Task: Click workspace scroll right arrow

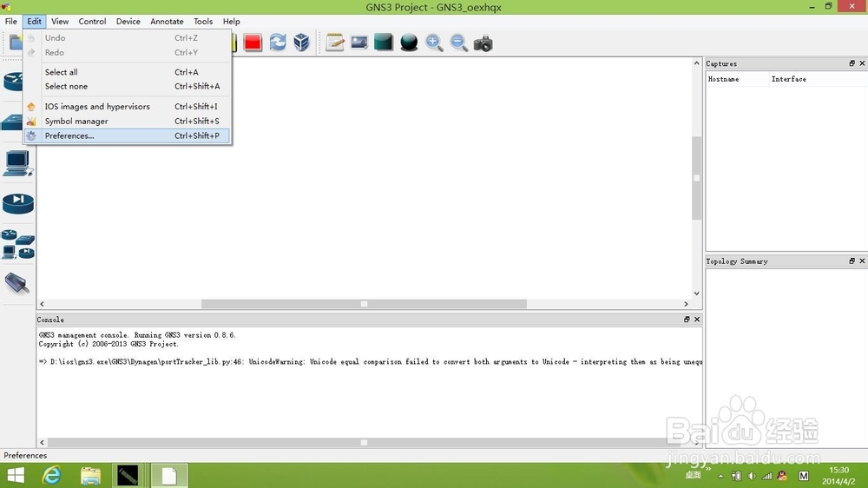Action: point(686,304)
